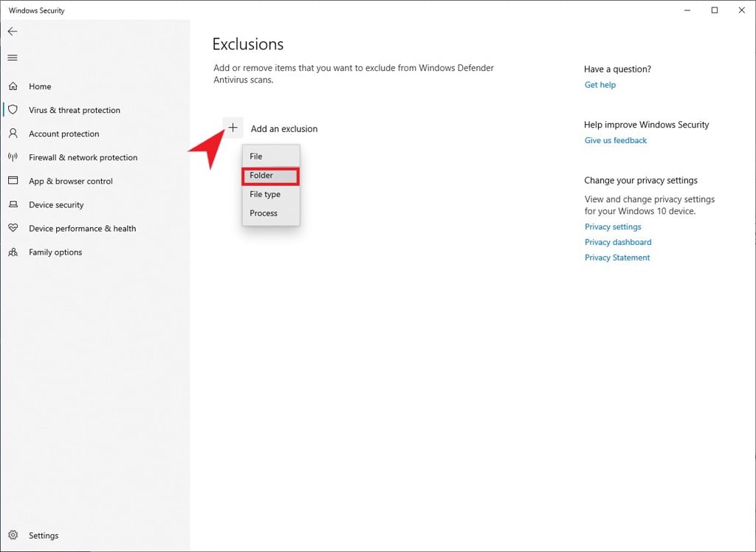The width and height of the screenshot is (756, 552).
Task: Click the Settings gear icon
Action: [13, 535]
